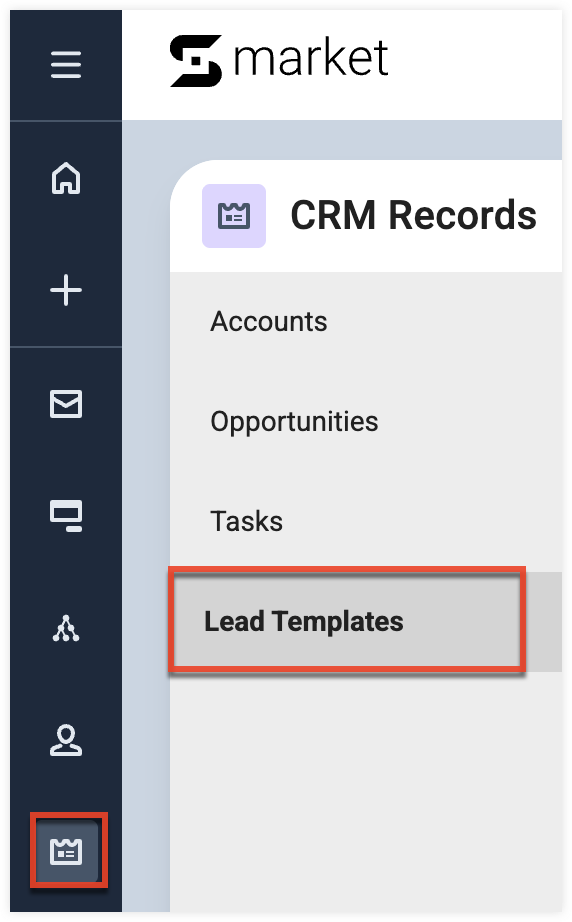Open the hamburger menu in the sidebar
572x922 pixels.
coord(66,65)
